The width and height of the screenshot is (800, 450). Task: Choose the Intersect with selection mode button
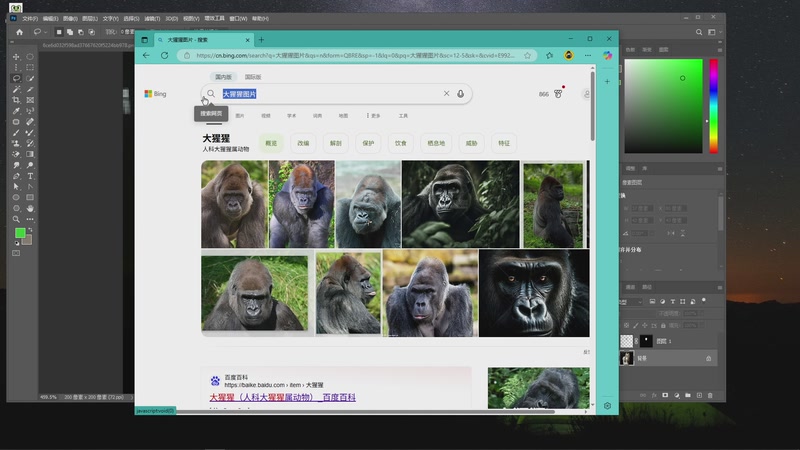point(91,32)
